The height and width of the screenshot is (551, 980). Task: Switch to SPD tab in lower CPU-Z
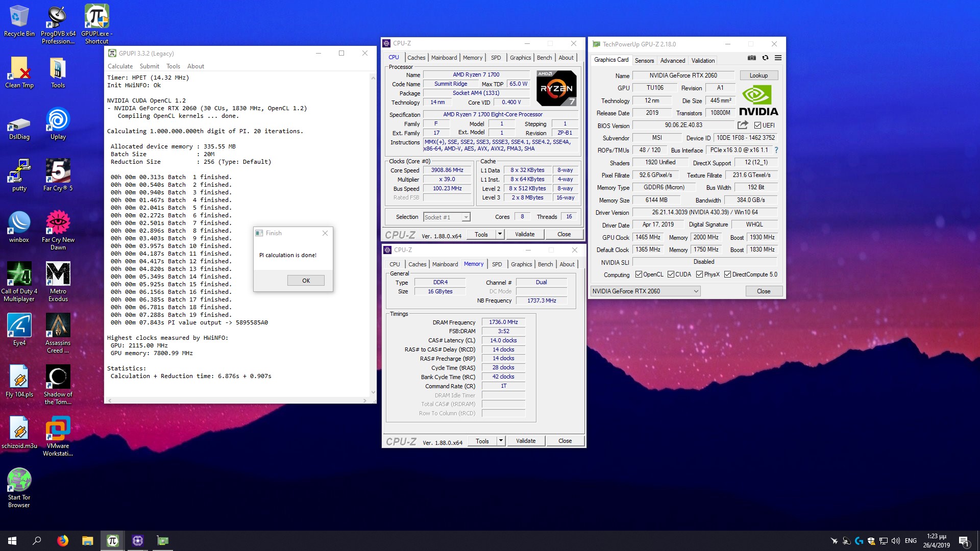(x=497, y=264)
